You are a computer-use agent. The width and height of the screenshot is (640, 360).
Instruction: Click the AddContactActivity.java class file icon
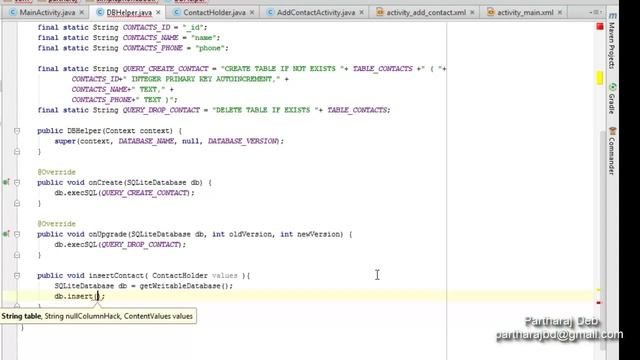270,12
